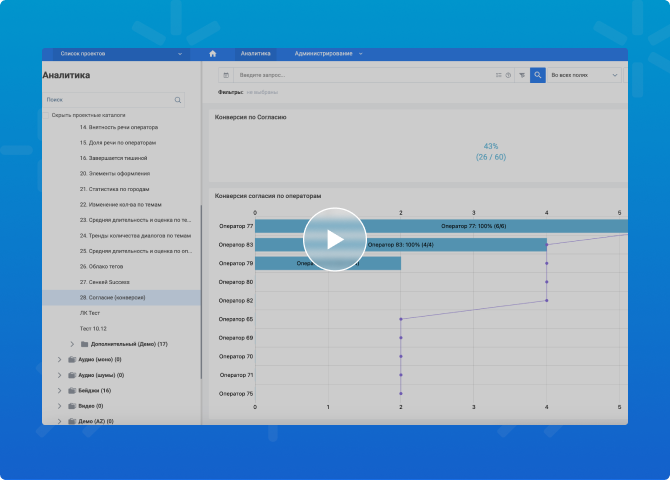Expand the 'Аудио (моно)' folder
This screenshot has height=480, width=670.
[x=59, y=359]
